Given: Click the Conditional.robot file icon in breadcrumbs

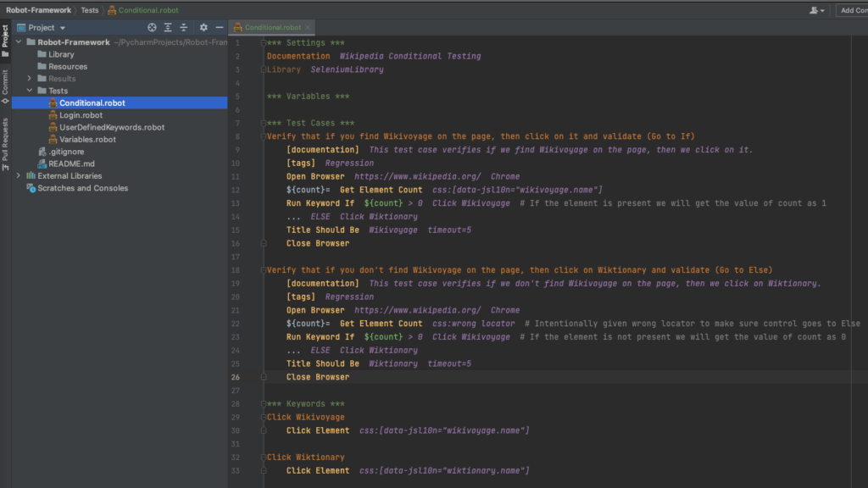Looking at the screenshot, I should [x=112, y=10].
